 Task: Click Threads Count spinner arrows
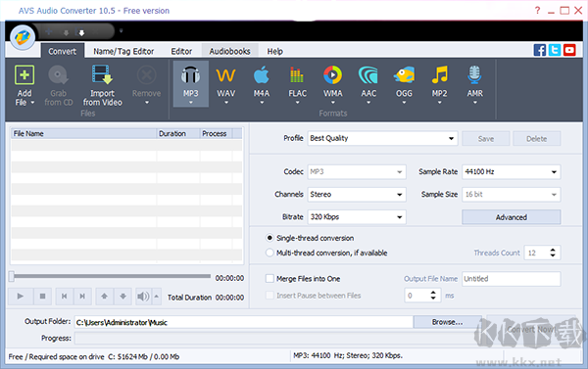[553, 253]
